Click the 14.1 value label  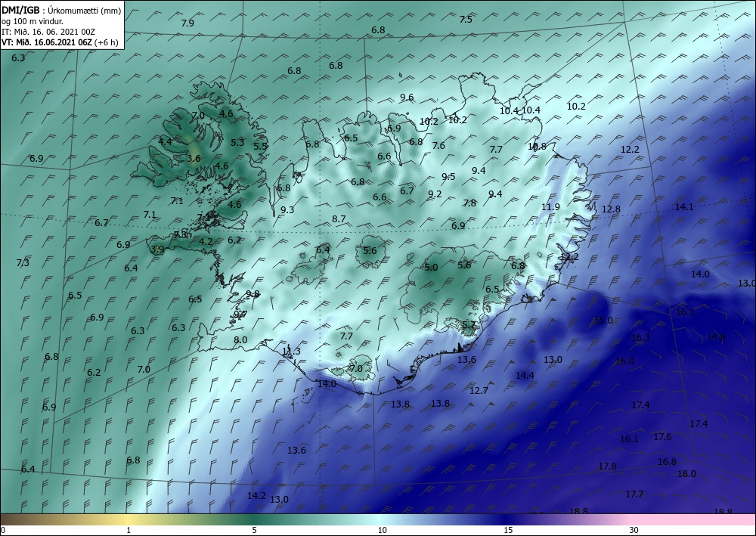(x=683, y=207)
